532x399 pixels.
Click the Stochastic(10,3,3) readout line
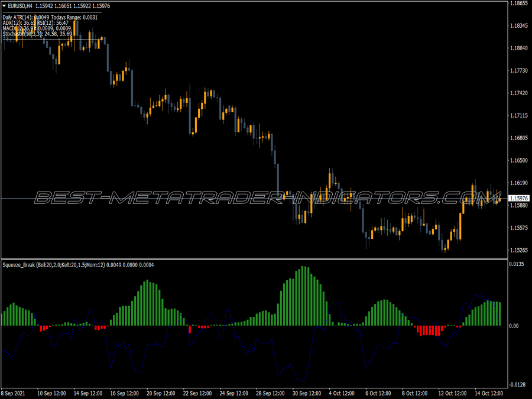tap(37, 34)
